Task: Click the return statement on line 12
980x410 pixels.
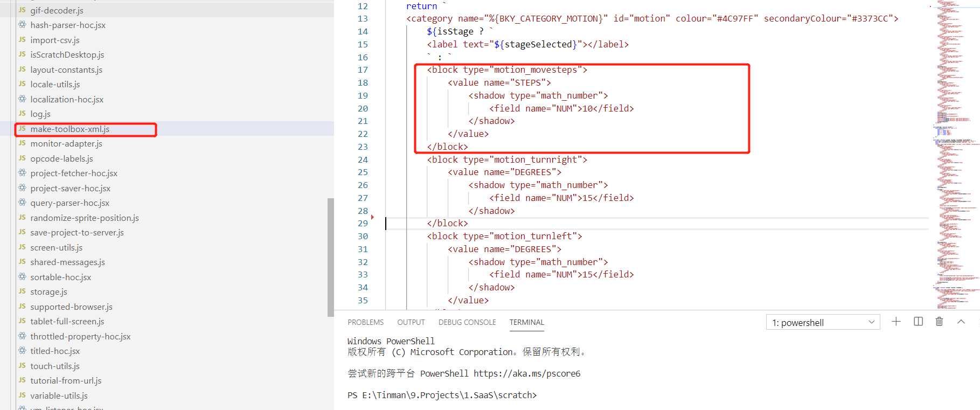Action: click(426, 6)
